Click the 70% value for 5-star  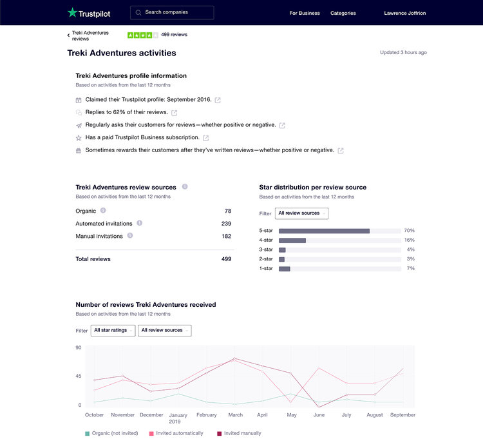410,231
